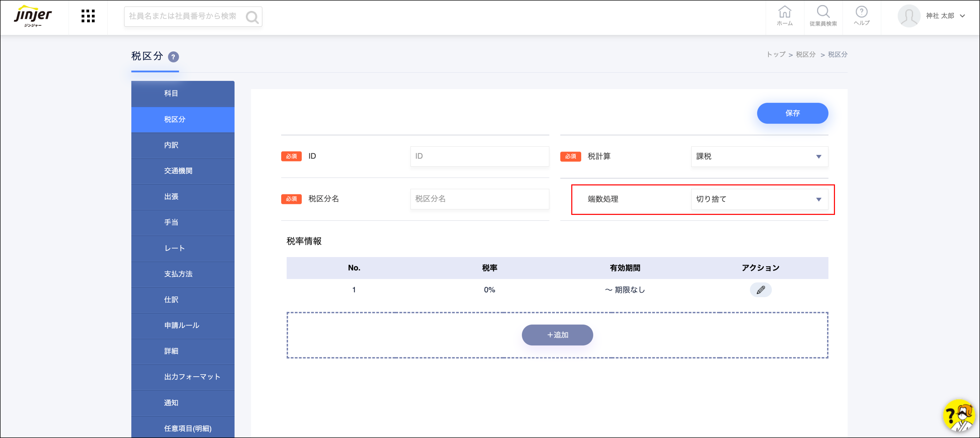Select 出張 in the sidebar
980x438 pixels.
point(183,197)
